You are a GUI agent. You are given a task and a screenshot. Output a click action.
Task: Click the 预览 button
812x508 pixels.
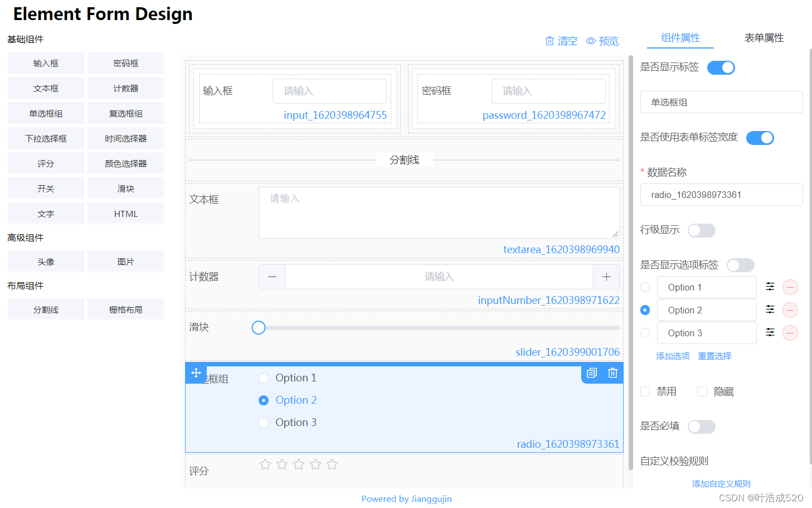602,41
